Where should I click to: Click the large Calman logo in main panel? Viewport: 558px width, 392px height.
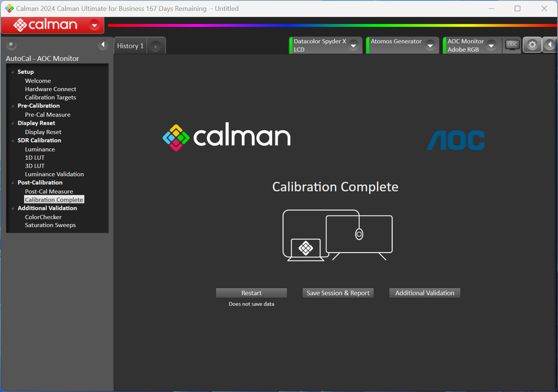tap(227, 137)
